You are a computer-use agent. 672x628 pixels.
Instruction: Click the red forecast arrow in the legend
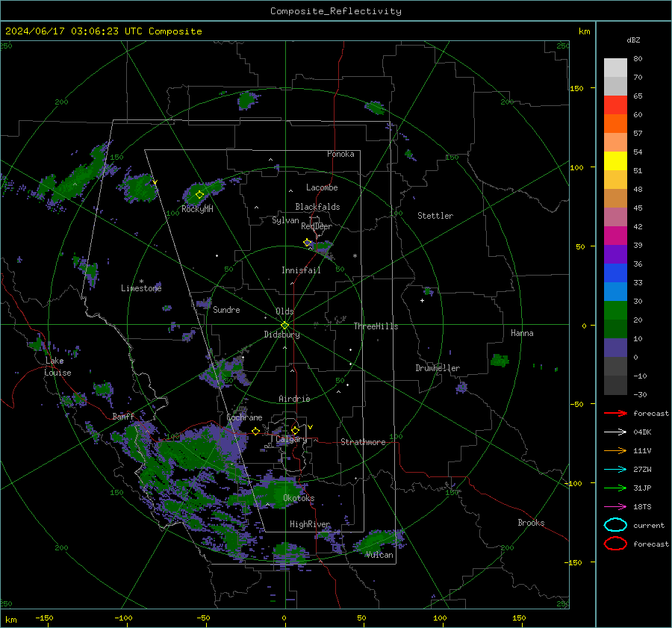(x=615, y=413)
